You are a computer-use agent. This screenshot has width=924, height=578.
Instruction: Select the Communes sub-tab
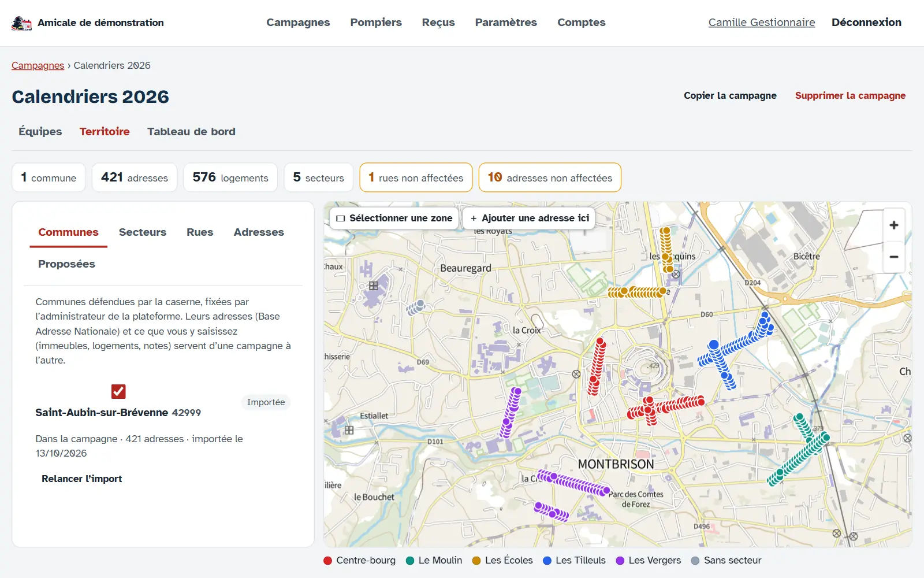point(68,232)
